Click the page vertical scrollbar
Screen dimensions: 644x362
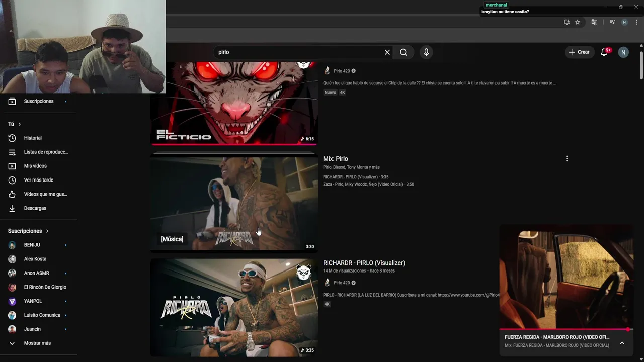point(641,65)
